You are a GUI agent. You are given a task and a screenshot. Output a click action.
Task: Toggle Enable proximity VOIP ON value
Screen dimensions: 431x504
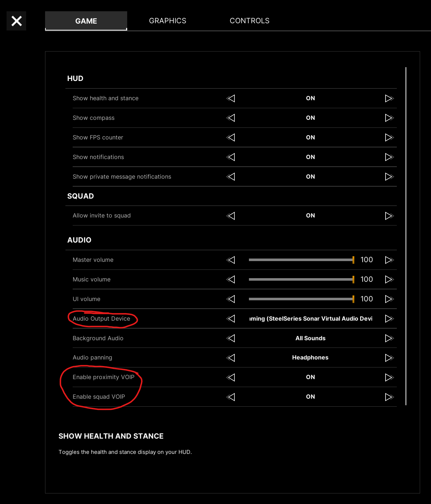click(x=310, y=377)
